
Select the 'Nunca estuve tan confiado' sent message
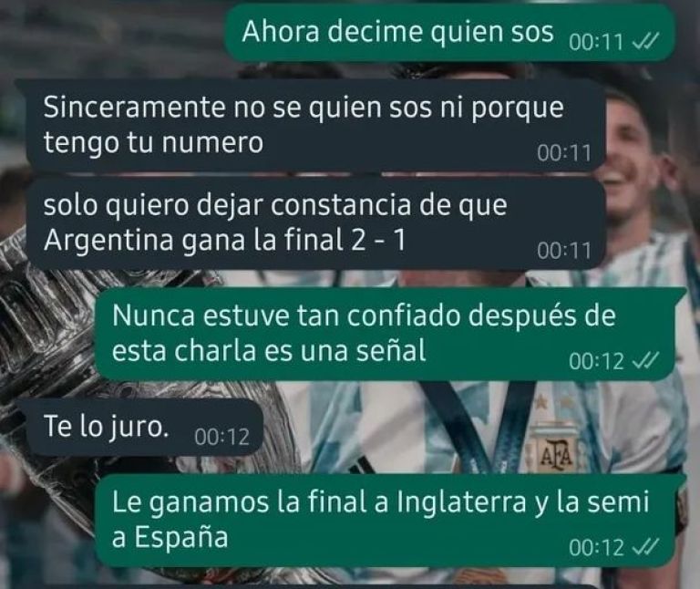[x=385, y=334]
